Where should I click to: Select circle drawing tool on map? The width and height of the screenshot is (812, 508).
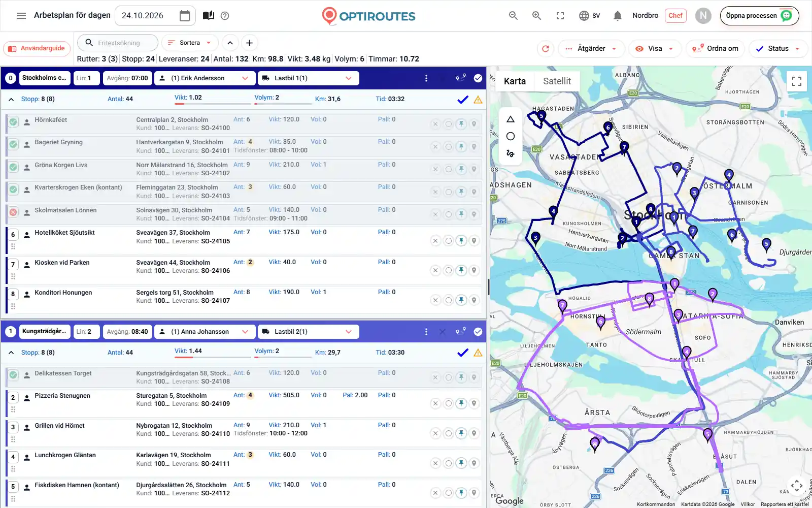(511, 136)
